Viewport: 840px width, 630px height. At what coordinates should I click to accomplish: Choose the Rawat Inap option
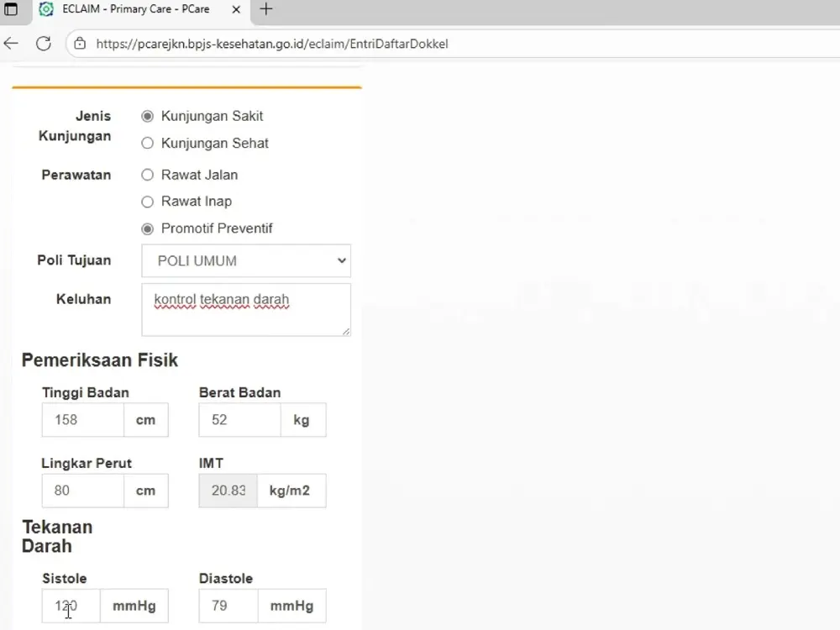[148, 202]
